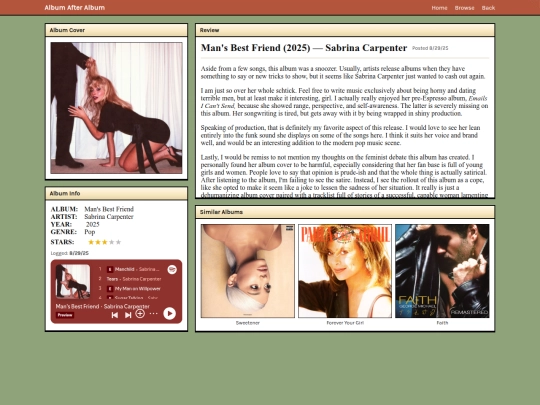
Task: Skip to previous track in player
Action: [x=115, y=315]
